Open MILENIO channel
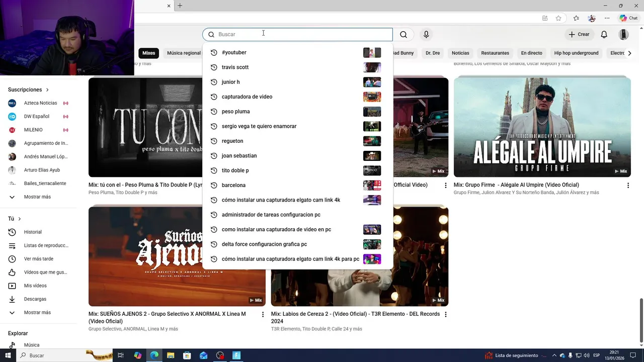Viewport: 644px width, 362px height. coord(38,130)
